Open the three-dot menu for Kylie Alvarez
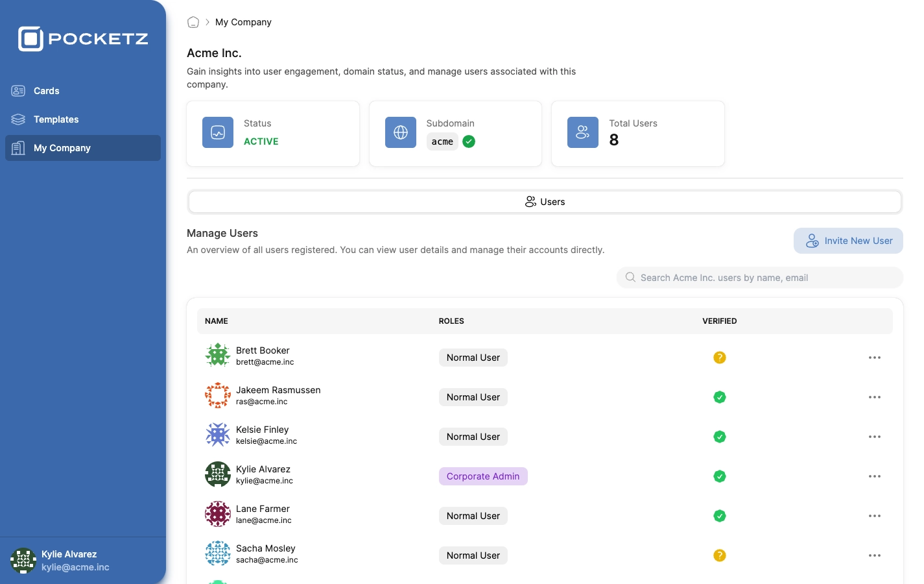 874,476
